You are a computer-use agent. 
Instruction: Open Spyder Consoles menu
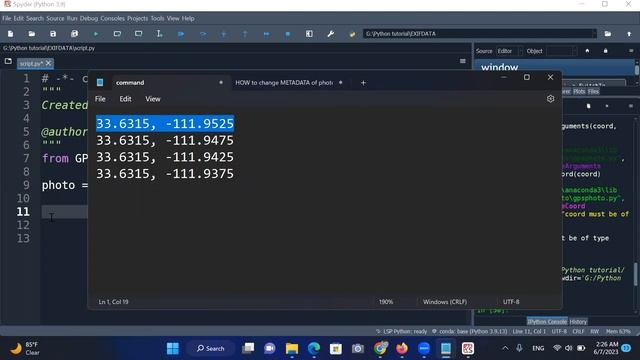click(x=112, y=18)
